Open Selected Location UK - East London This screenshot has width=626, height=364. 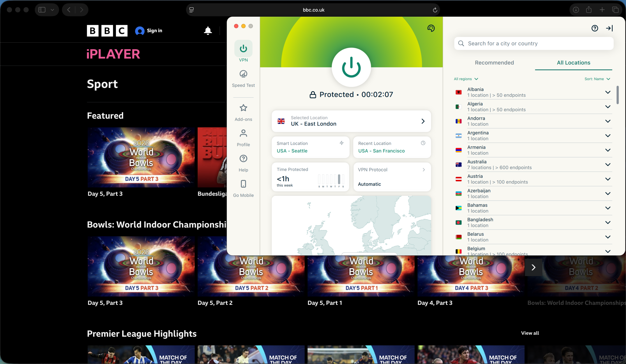pos(351,121)
